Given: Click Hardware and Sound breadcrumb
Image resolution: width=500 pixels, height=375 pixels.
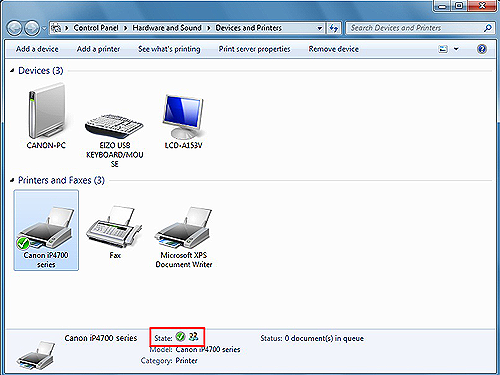Looking at the screenshot, I should pos(167,28).
